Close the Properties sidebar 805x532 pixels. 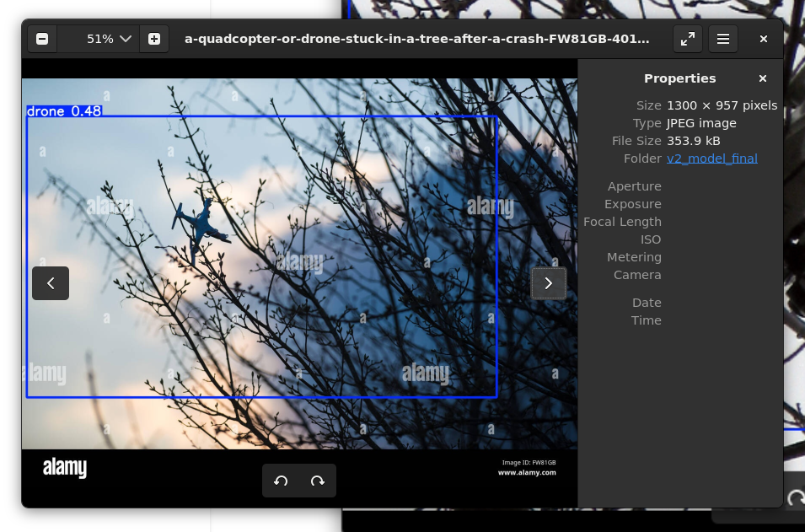[763, 78]
